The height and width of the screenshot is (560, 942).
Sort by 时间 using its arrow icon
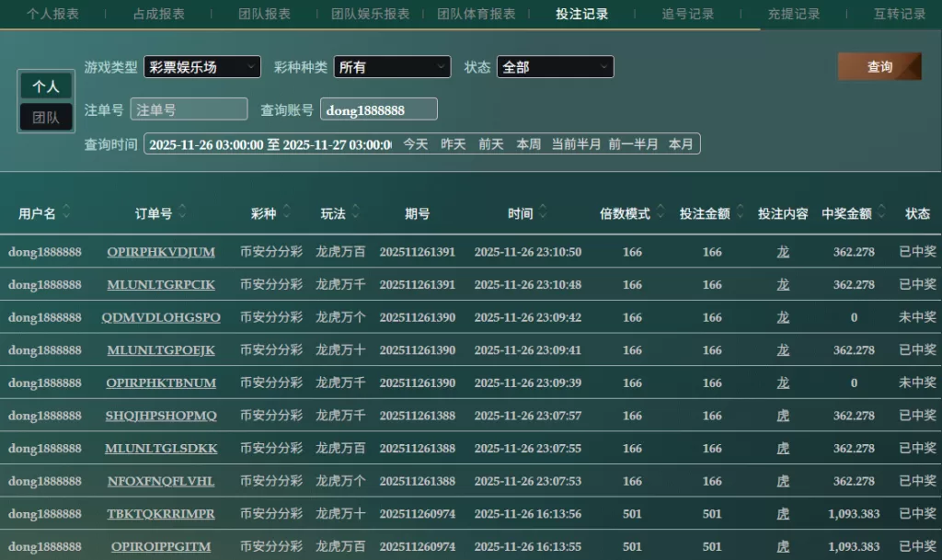[543, 212]
